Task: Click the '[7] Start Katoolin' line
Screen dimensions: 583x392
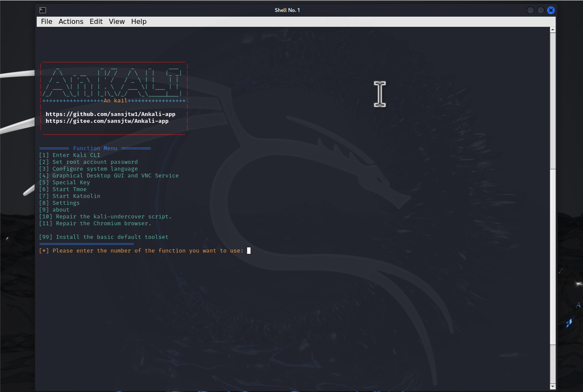Action: point(70,196)
